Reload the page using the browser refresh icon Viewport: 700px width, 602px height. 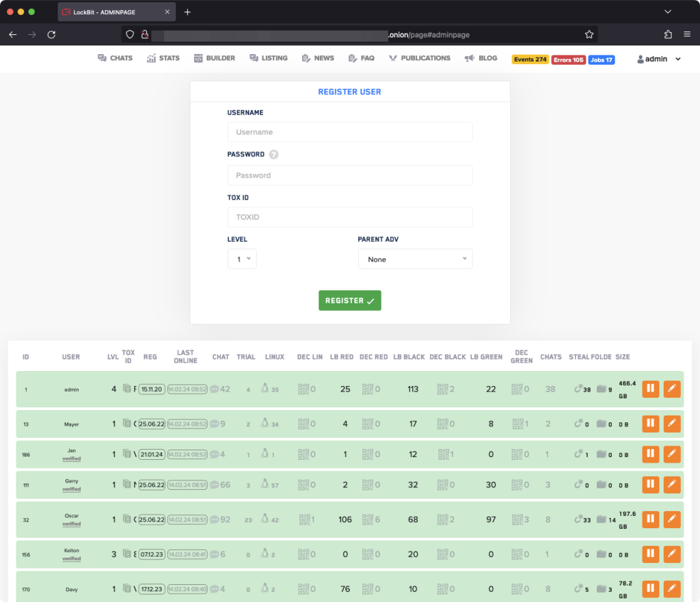coord(51,34)
